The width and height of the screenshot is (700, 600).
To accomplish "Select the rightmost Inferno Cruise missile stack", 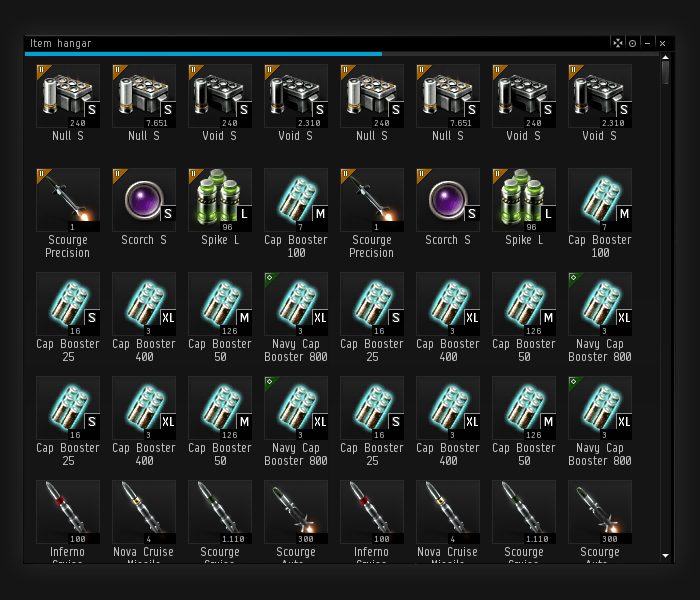I will [372, 512].
